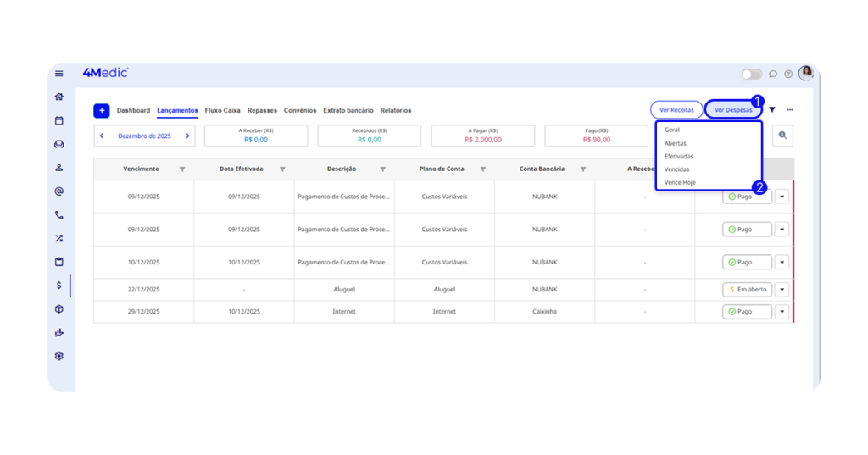Open the Conta Bancária column filter
The image size is (868, 455).
point(583,169)
